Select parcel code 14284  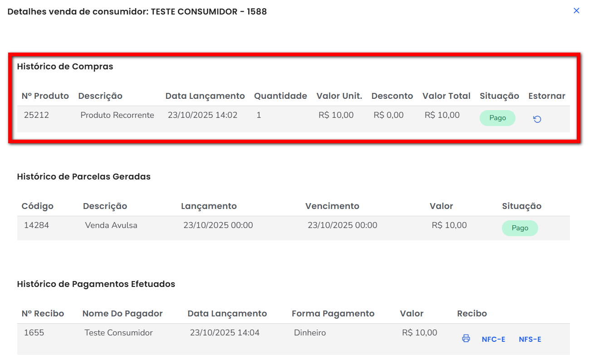point(36,225)
